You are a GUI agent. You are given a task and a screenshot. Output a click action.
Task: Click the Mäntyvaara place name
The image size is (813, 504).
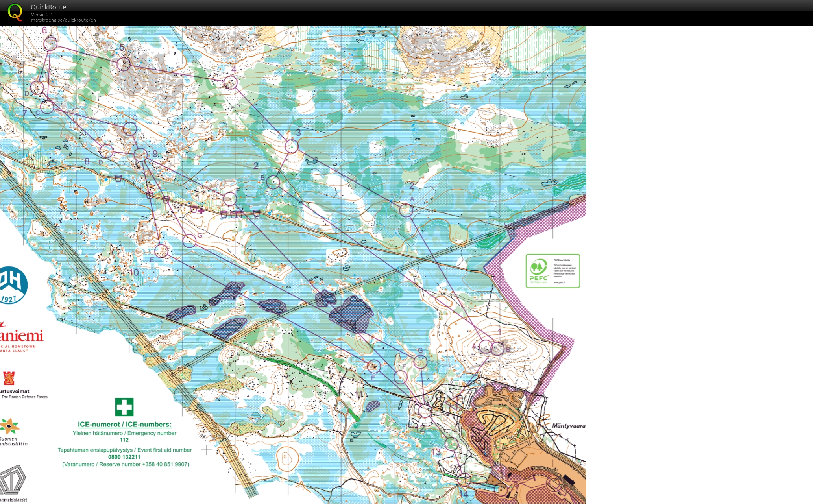569,426
